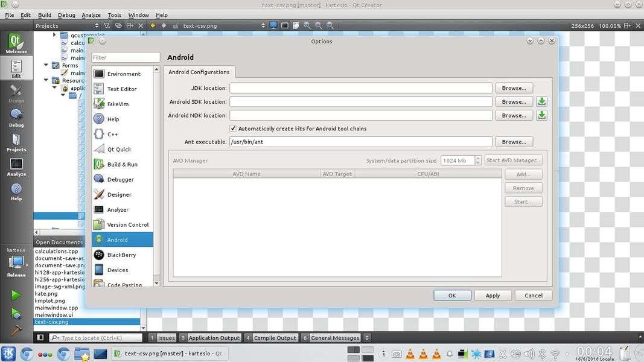The image size is (644, 362).
Task: Open the File menu
Action: click(x=10, y=14)
